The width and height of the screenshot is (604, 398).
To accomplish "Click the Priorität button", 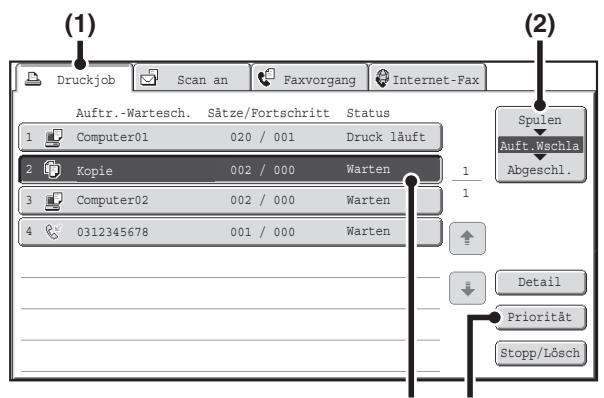I will (x=540, y=317).
